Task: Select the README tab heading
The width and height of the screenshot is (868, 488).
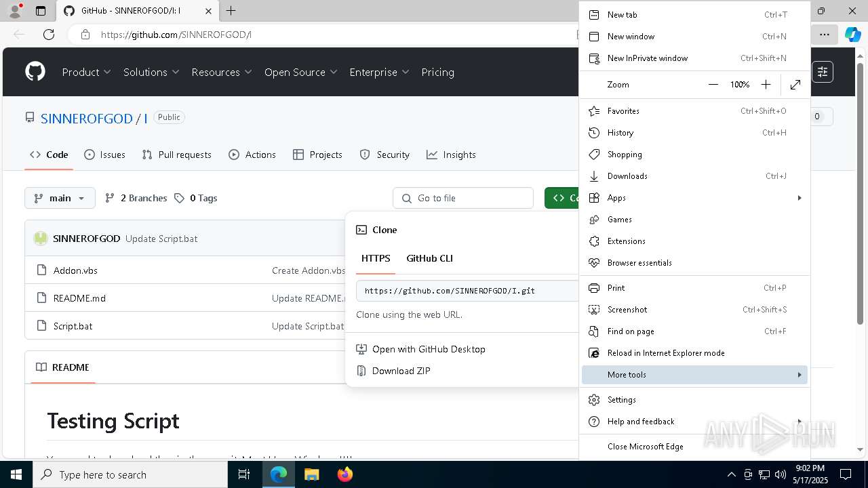Action: point(62,367)
